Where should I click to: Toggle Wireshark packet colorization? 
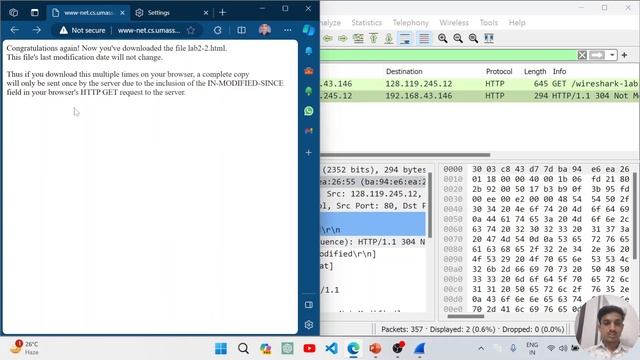(424, 38)
